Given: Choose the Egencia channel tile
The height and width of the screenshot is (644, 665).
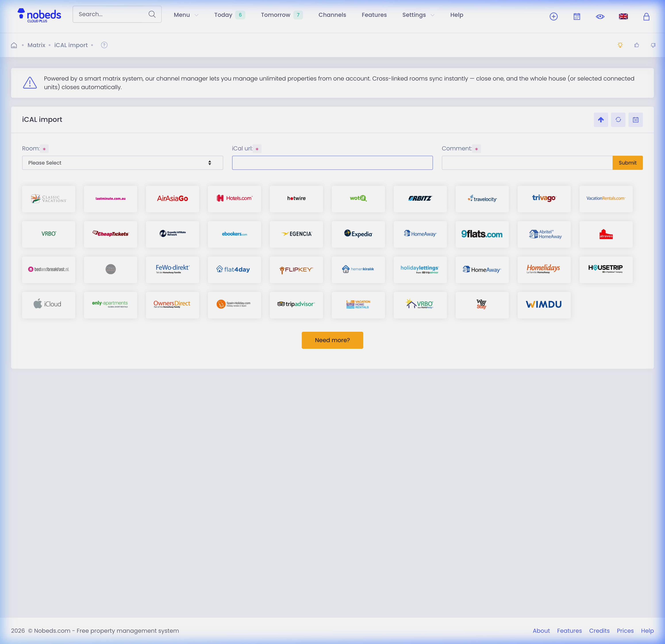Looking at the screenshot, I should point(296,234).
